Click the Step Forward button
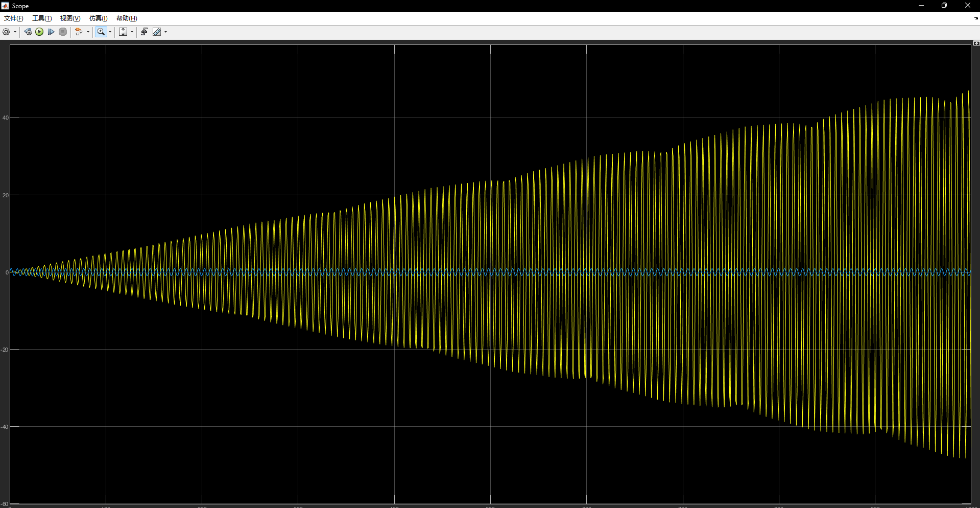980x508 pixels. point(51,32)
